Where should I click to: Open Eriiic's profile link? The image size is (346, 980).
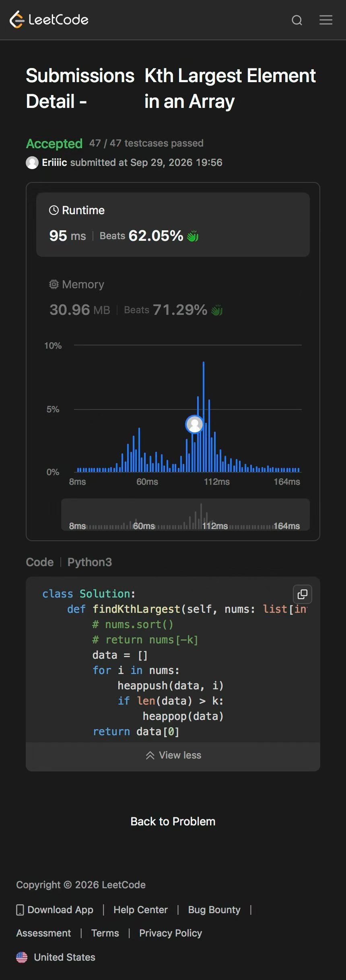click(54, 163)
